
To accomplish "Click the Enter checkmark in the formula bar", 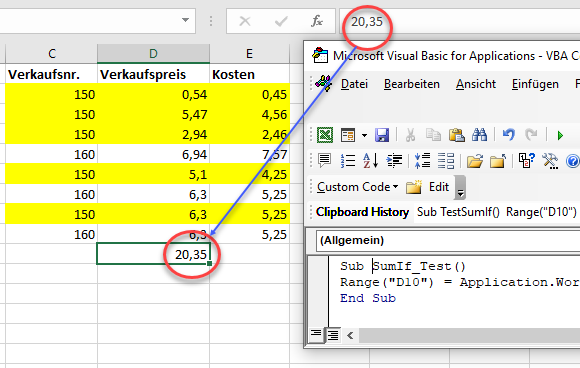I will pos(281,21).
